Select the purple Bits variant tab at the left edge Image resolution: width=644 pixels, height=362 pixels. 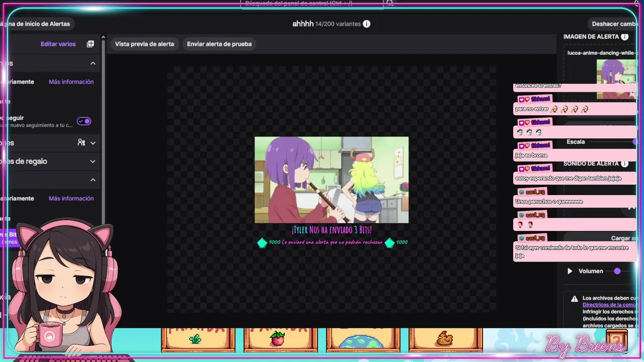click(x=9, y=237)
